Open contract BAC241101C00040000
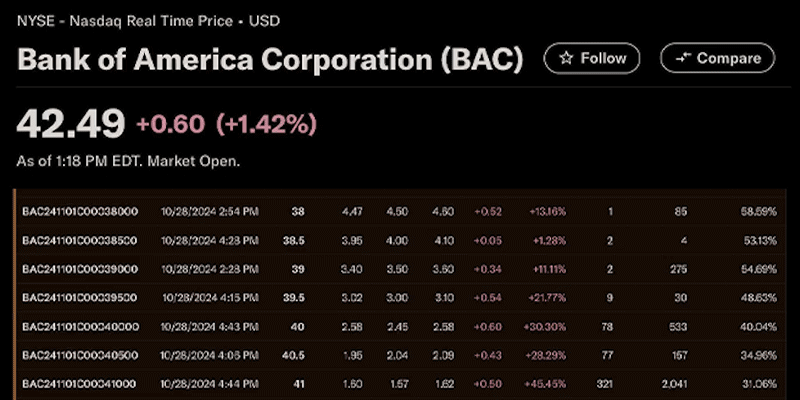Image resolution: width=800 pixels, height=400 pixels. point(79,327)
